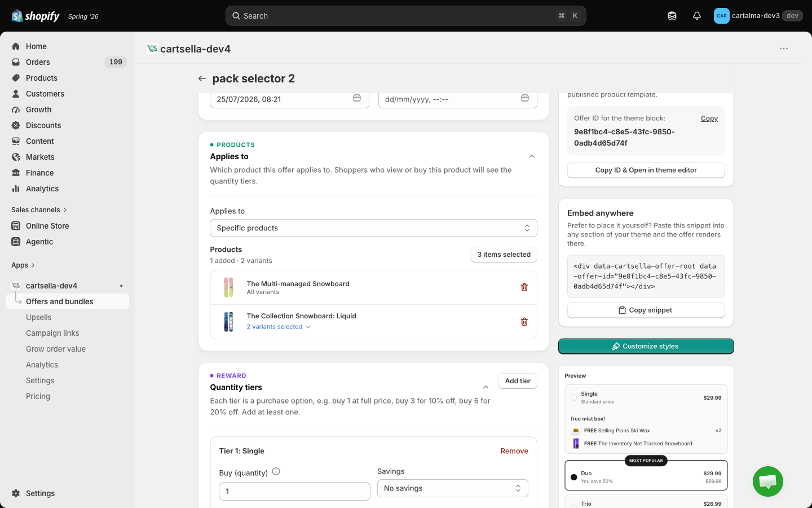Click the Customers person icon
Image resolution: width=812 pixels, height=508 pixels.
point(16,94)
